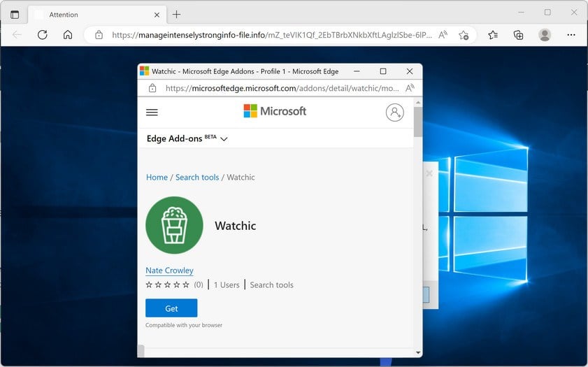Click Read aloud icon in popup address bar
Viewport: 588px width, 367px height.
[x=410, y=89]
